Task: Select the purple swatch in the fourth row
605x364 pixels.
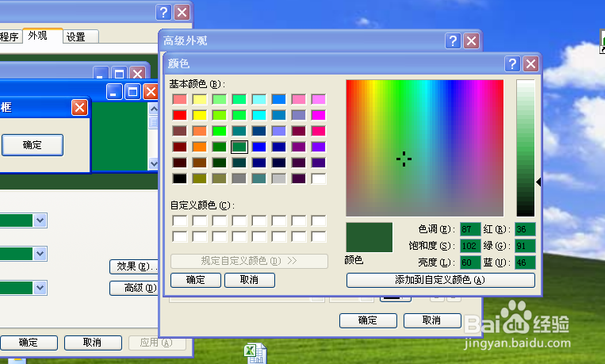Action: (x=299, y=147)
